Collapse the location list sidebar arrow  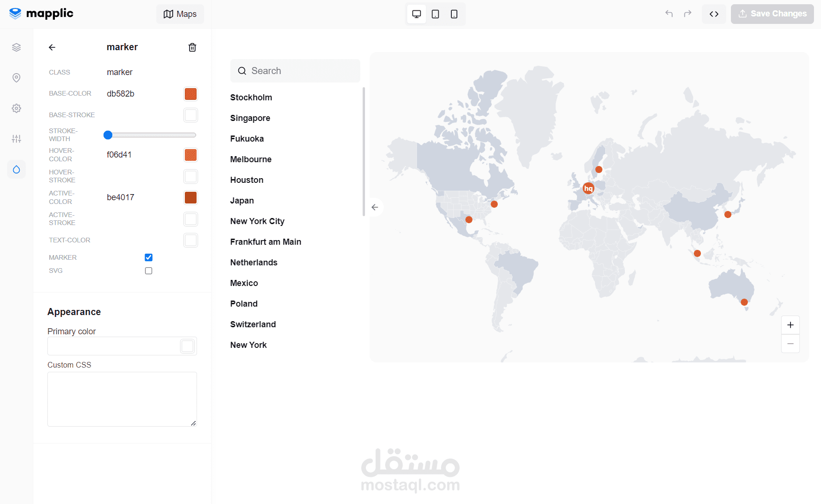[375, 207]
